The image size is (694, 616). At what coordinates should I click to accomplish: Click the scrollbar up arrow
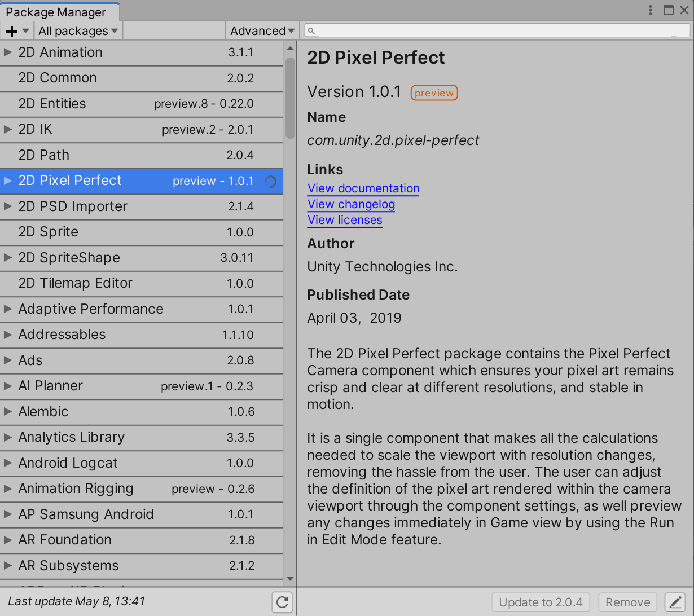coord(290,49)
